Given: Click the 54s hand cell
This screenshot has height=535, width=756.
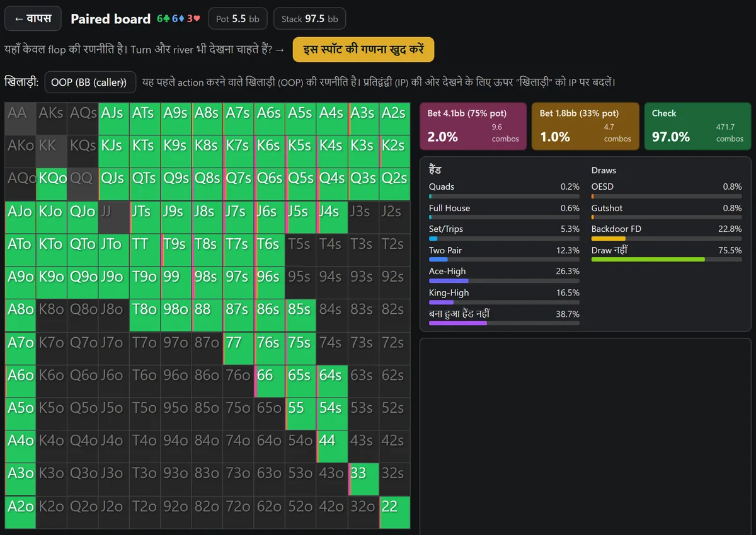Looking at the screenshot, I should [x=332, y=413].
